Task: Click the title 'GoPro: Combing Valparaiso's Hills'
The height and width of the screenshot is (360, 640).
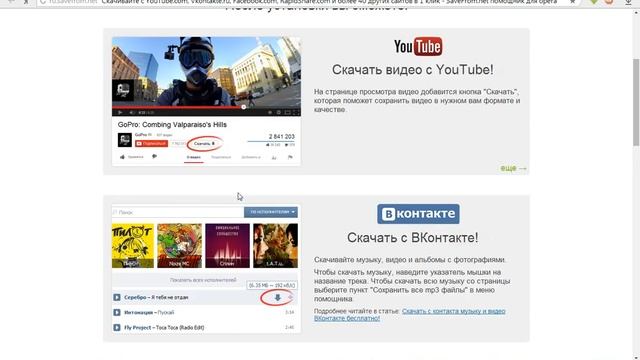Action: pos(172,124)
